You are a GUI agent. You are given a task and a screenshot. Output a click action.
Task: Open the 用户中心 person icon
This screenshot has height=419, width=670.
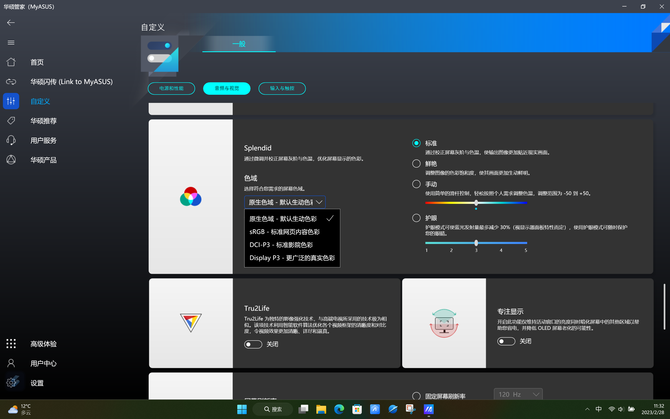coord(11,363)
